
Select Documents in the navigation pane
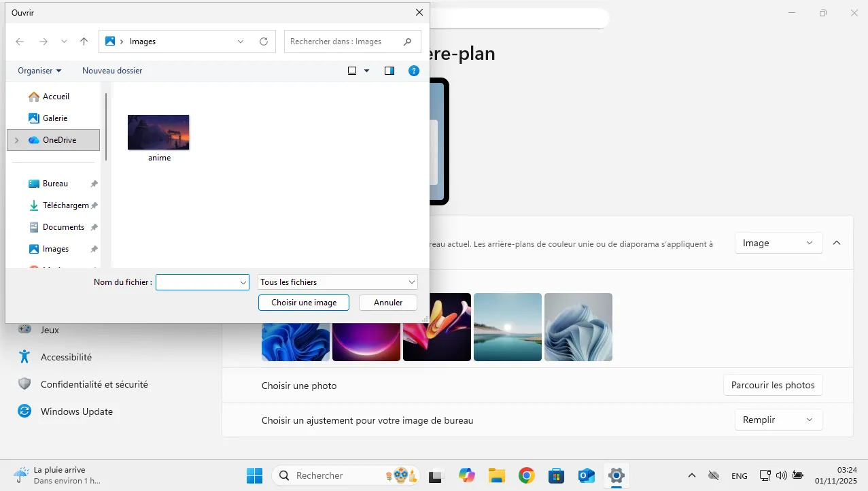[x=63, y=227]
